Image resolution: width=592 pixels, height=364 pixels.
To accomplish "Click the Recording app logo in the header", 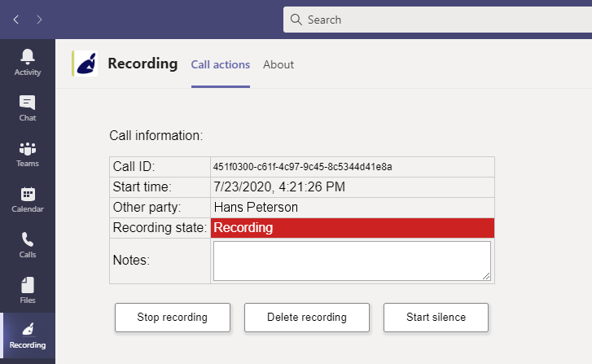I will tap(85, 64).
